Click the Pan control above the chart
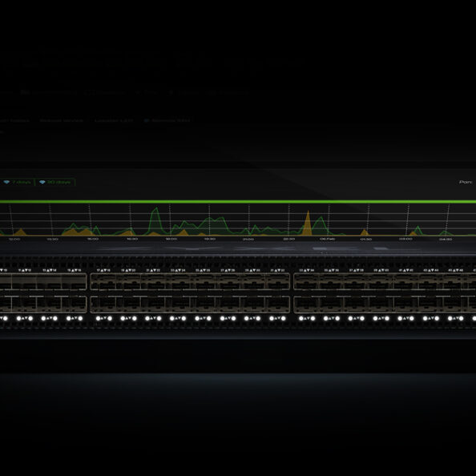This screenshot has width=476, height=476. (466, 182)
